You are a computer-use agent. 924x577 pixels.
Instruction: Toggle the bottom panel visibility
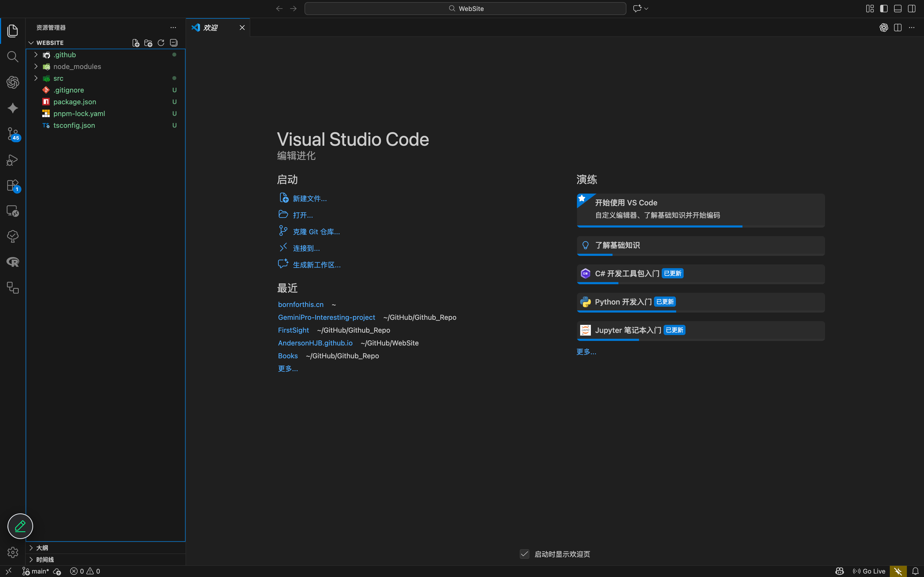898,8
